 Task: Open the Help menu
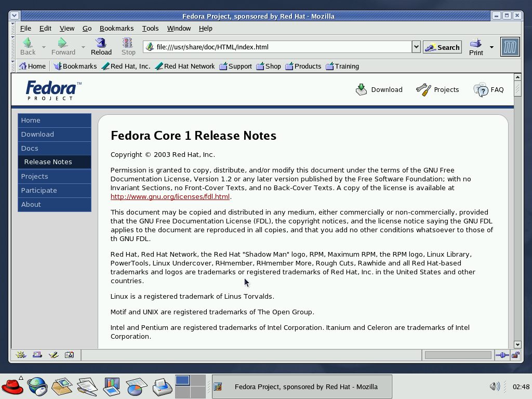click(205, 29)
